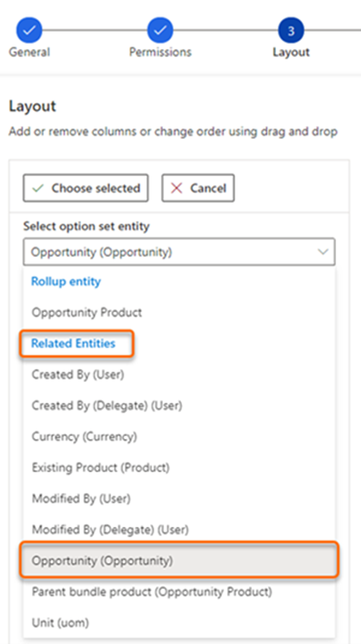Select Created By (User) option

click(78, 374)
